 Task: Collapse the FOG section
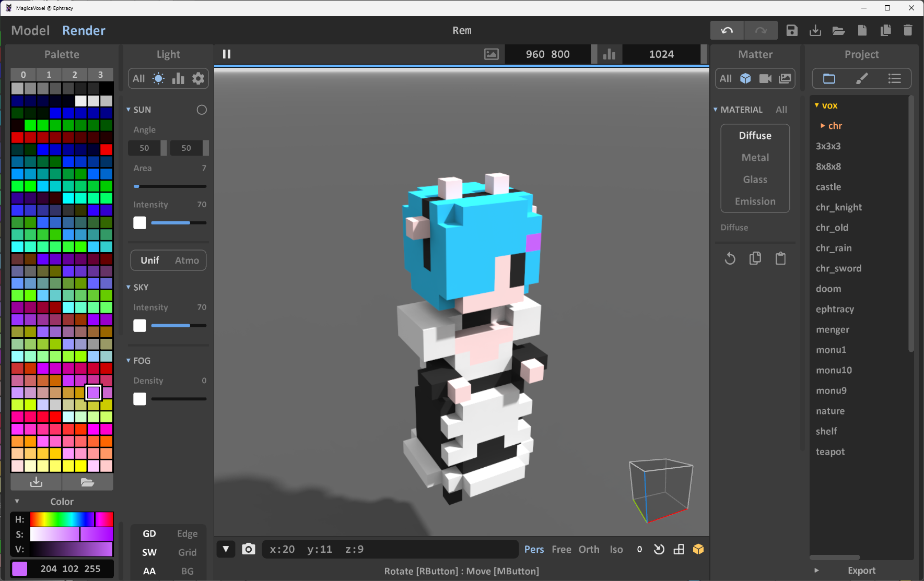128,360
